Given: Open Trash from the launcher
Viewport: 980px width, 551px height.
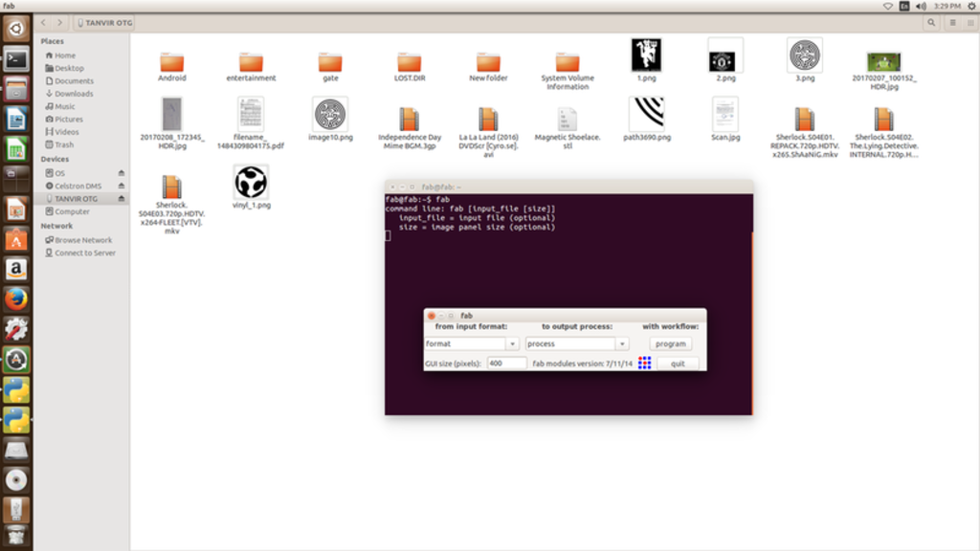Looking at the screenshot, I should [x=16, y=538].
